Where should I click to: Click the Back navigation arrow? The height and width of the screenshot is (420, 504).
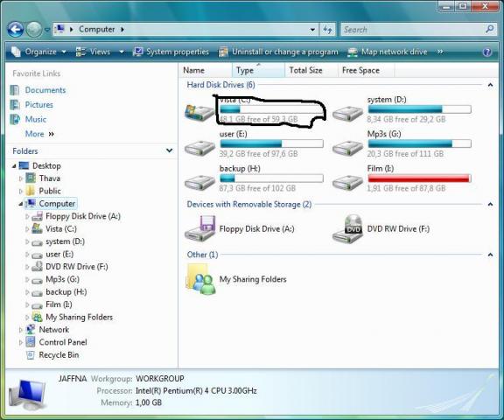coord(15,30)
